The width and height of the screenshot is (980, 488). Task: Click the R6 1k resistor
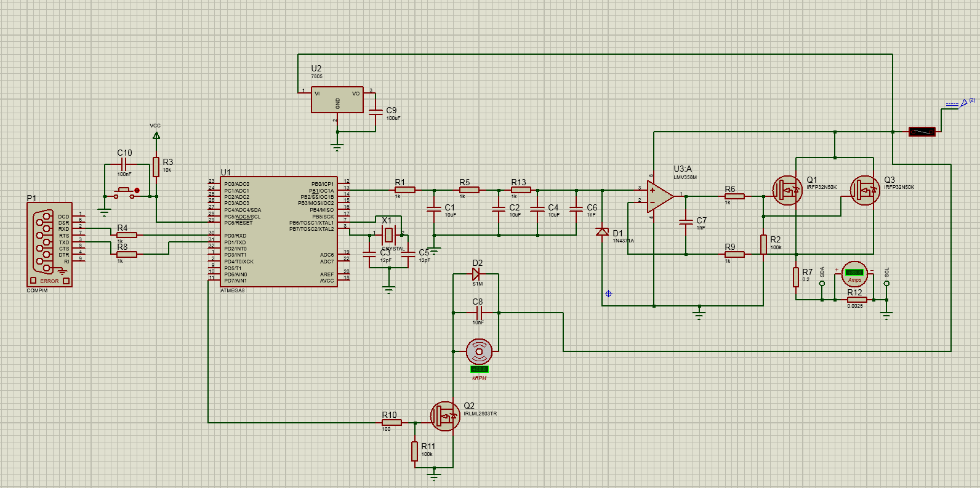coord(734,196)
